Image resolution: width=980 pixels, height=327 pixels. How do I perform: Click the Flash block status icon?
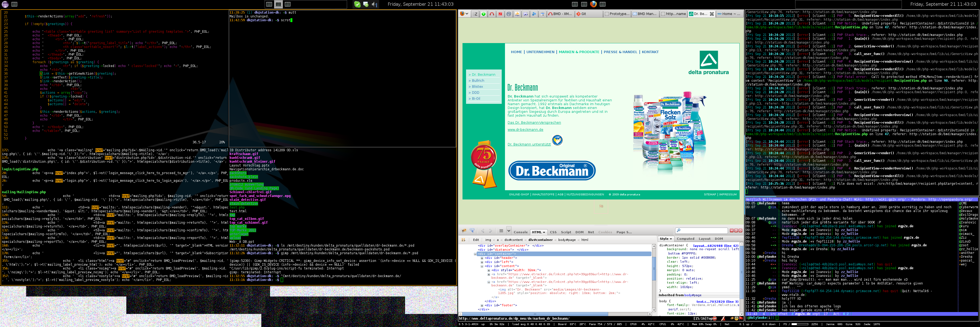click(723, 319)
